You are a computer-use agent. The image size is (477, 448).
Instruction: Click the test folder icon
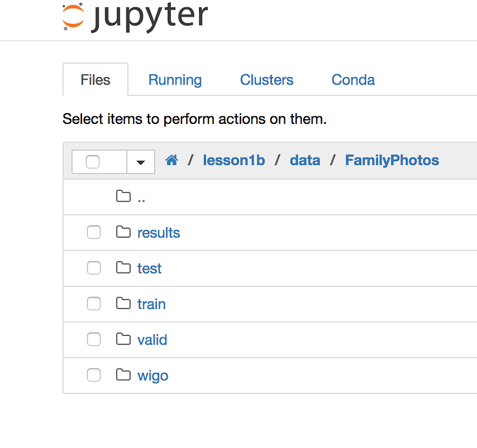coord(123,268)
